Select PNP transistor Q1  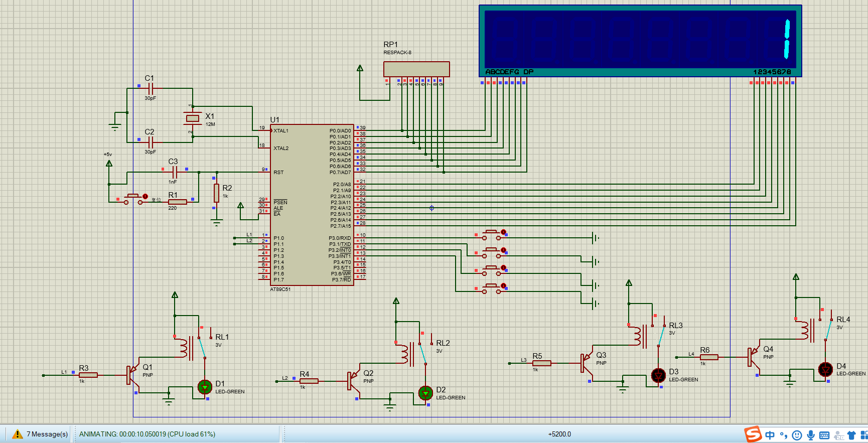coord(132,375)
